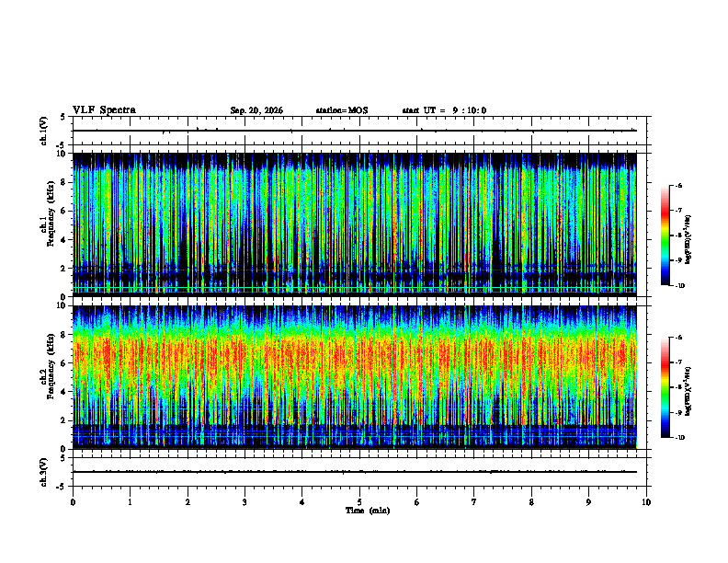This screenshot has height=563, width=728.
Task: Click the Sep. 20, 2026 date label
Action: click(x=256, y=110)
